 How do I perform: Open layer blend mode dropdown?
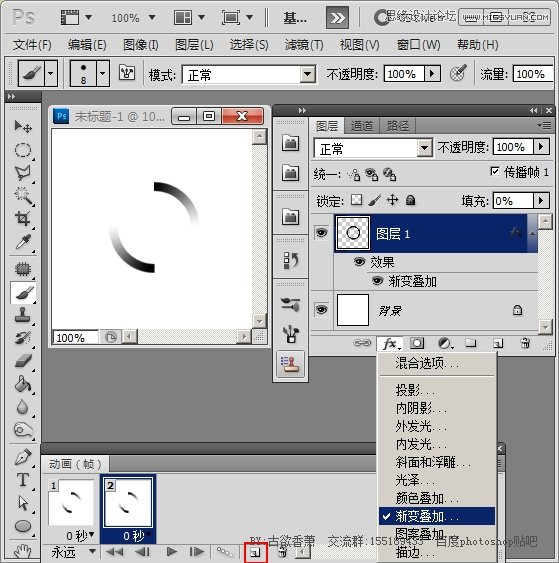(x=425, y=148)
